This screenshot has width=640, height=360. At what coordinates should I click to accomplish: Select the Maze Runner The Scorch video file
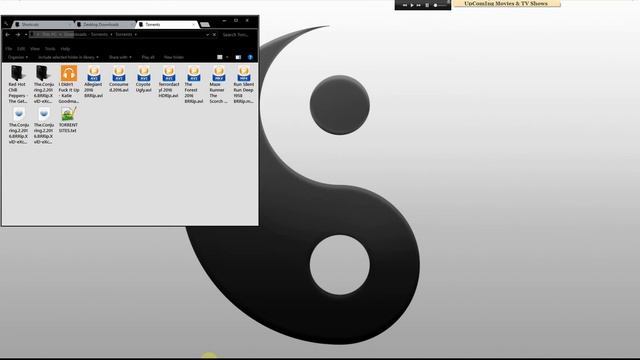click(218, 84)
